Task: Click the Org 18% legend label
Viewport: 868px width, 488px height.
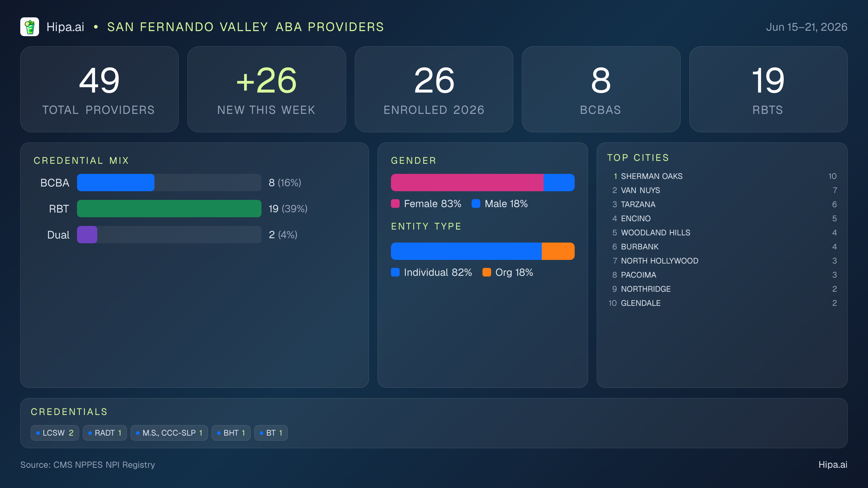Action: pyautogui.click(x=514, y=272)
